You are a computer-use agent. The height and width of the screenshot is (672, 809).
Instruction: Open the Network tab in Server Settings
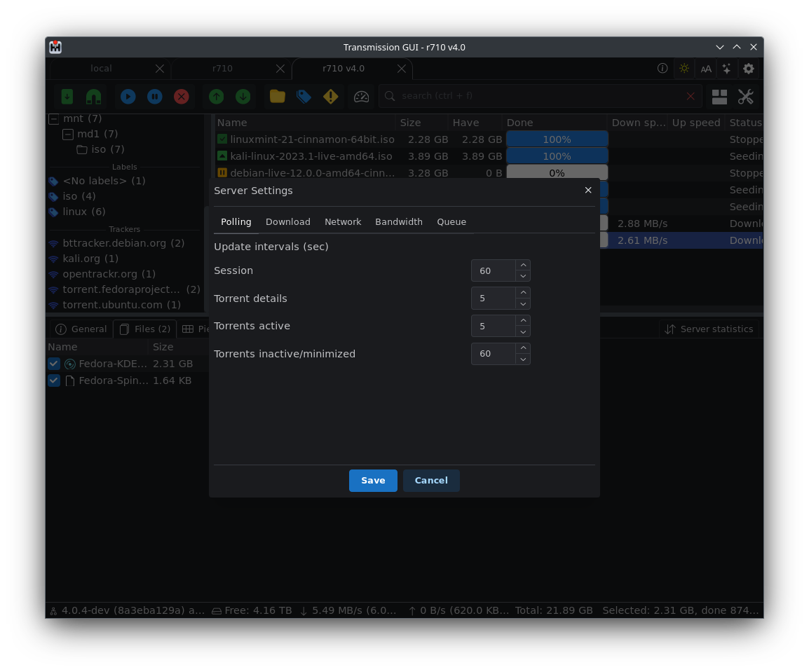[x=343, y=221]
